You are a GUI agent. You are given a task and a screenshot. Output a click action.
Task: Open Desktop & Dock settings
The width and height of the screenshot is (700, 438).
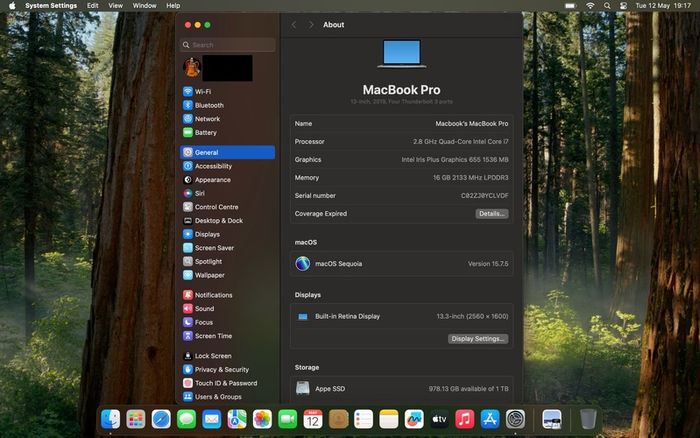tap(228, 221)
